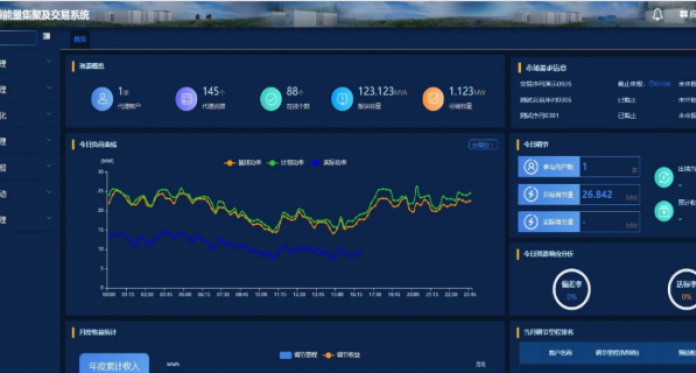The image size is (696, 373).
Task: Click the 当月调节里程排名 panel title
Action: click(x=549, y=332)
